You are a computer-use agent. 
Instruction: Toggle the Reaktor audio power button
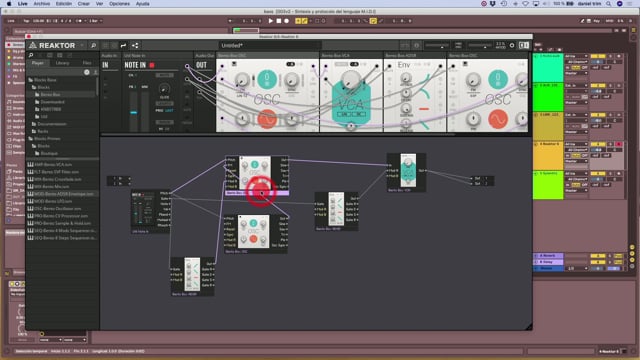click(x=512, y=45)
